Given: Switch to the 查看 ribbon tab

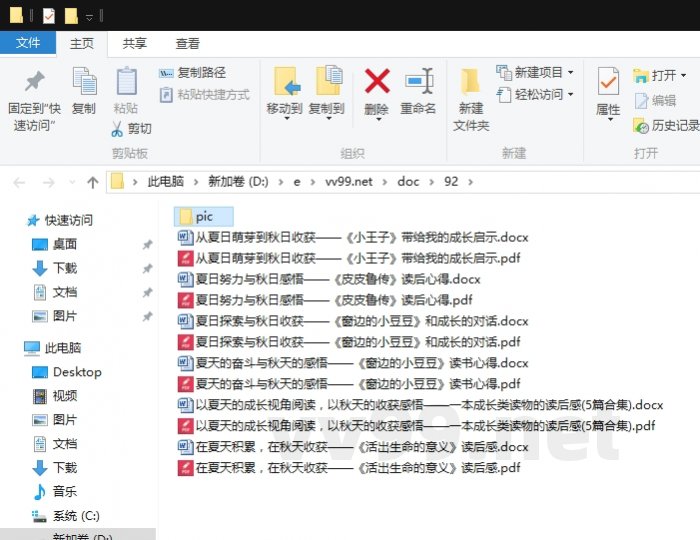Looking at the screenshot, I should pos(188,43).
